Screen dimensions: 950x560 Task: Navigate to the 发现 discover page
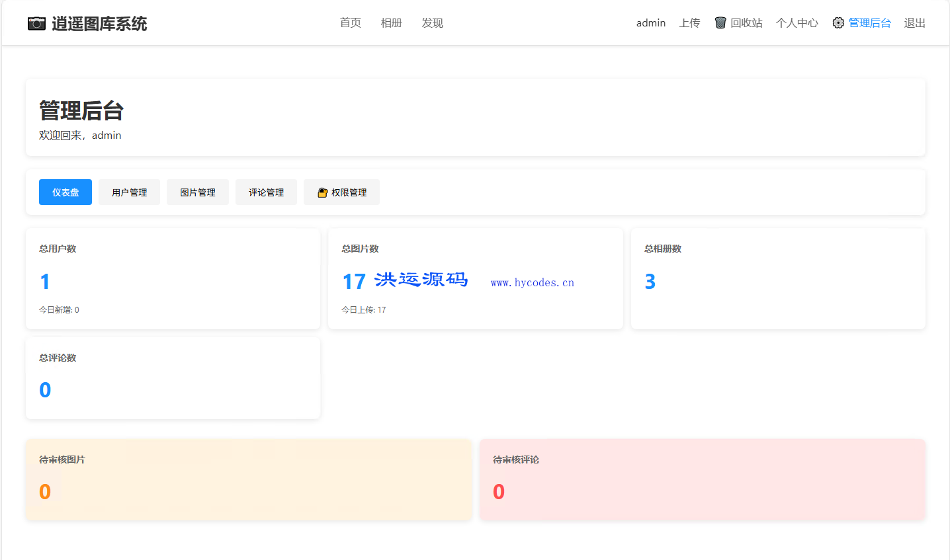tap(432, 22)
